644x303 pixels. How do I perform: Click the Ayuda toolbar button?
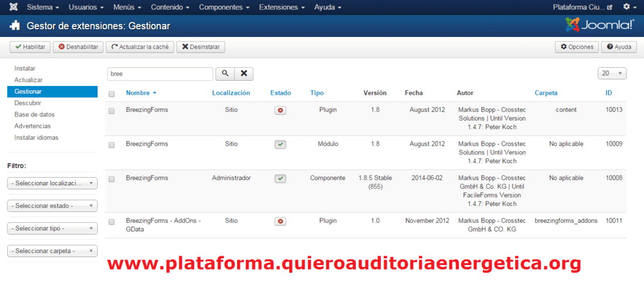click(619, 47)
